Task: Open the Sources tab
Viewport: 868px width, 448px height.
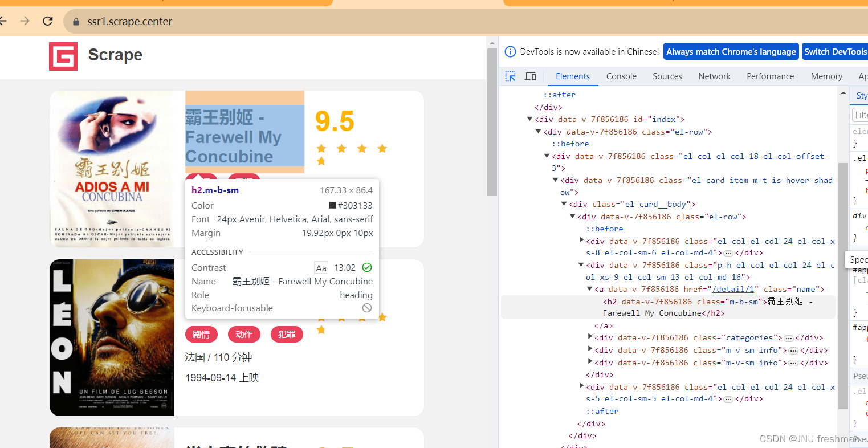Action: click(x=667, y=76)
